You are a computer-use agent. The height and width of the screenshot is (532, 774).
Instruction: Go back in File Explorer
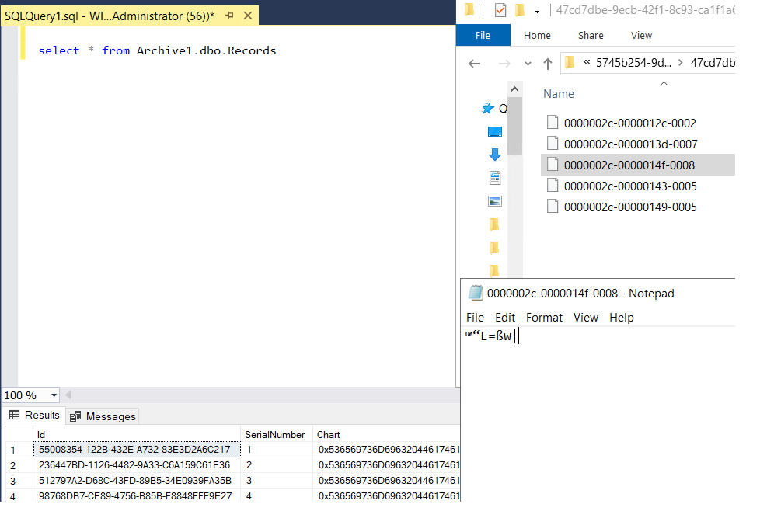point(475,64)
